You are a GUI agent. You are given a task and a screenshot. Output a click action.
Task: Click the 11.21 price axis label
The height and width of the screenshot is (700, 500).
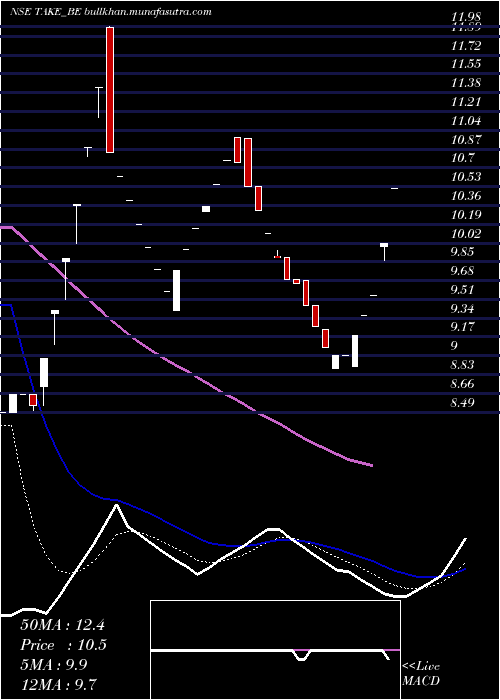(x=466, y=102)
